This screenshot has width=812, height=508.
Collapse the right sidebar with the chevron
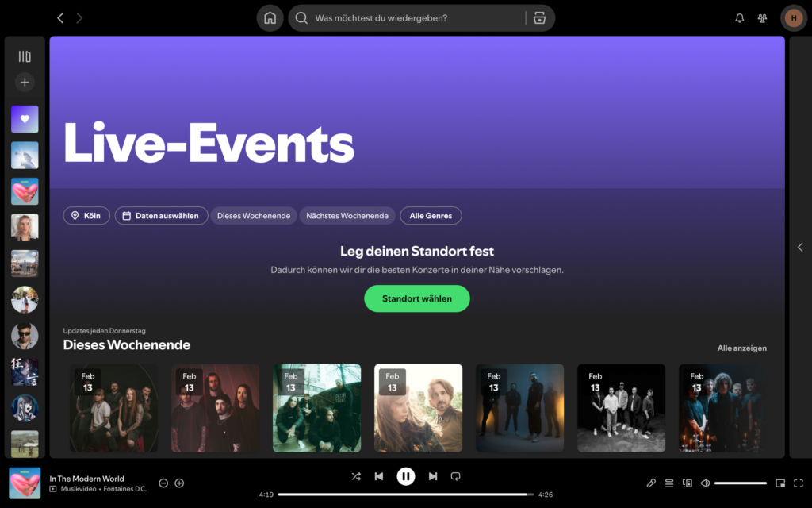pos(800,247)
